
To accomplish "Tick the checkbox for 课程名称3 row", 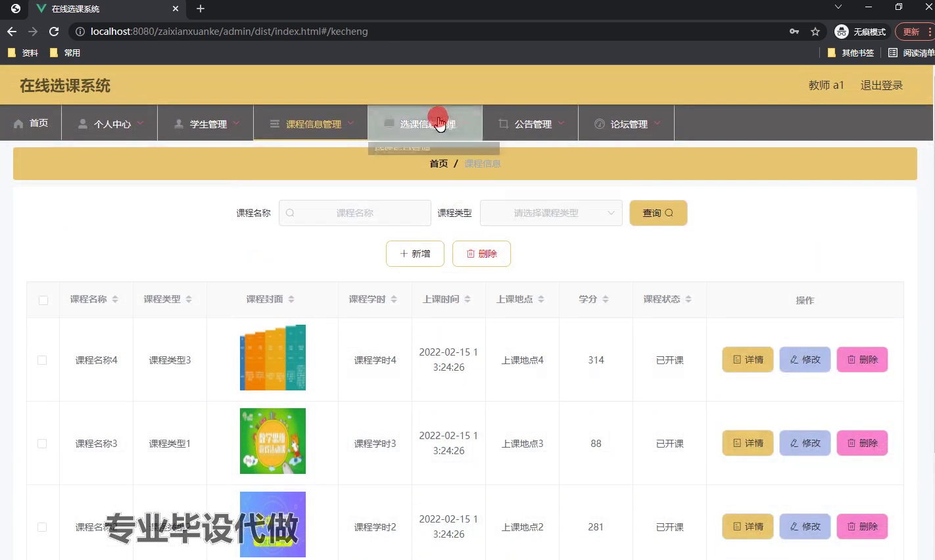I will point(42,444).
